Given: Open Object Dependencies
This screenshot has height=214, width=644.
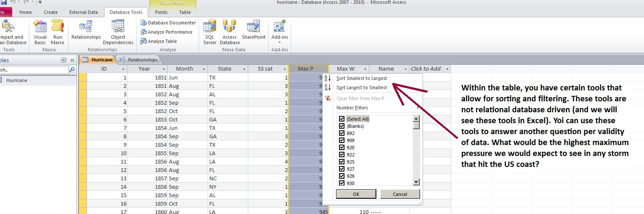Looking at the screenshot, I should [118, 32].
